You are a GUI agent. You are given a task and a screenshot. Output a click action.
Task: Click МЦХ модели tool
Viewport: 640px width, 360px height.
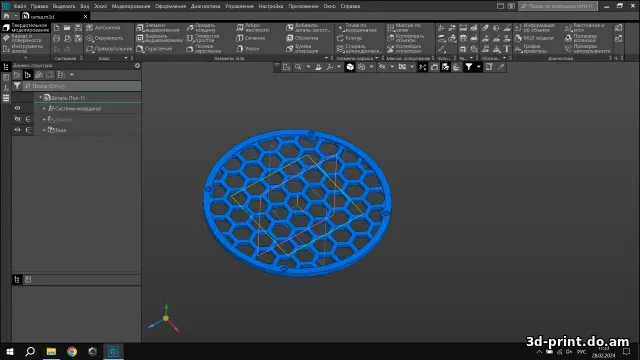point(534,38)
